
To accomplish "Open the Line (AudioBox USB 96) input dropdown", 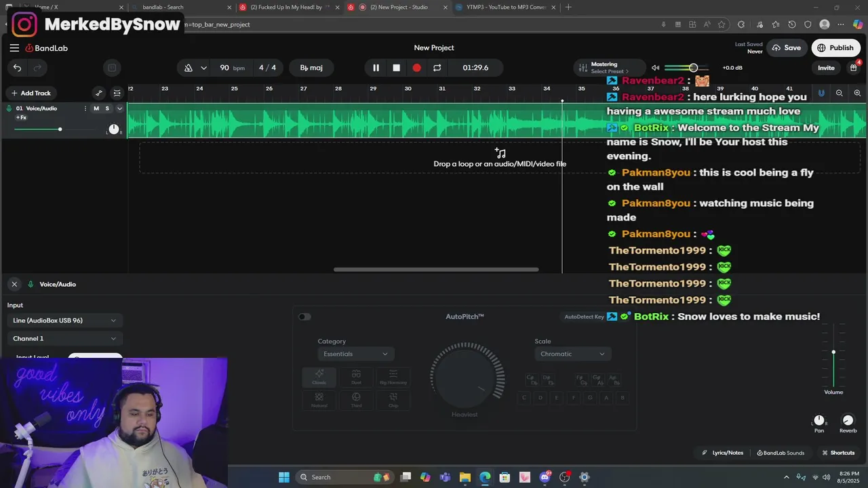I will click(x=64, y=321).
